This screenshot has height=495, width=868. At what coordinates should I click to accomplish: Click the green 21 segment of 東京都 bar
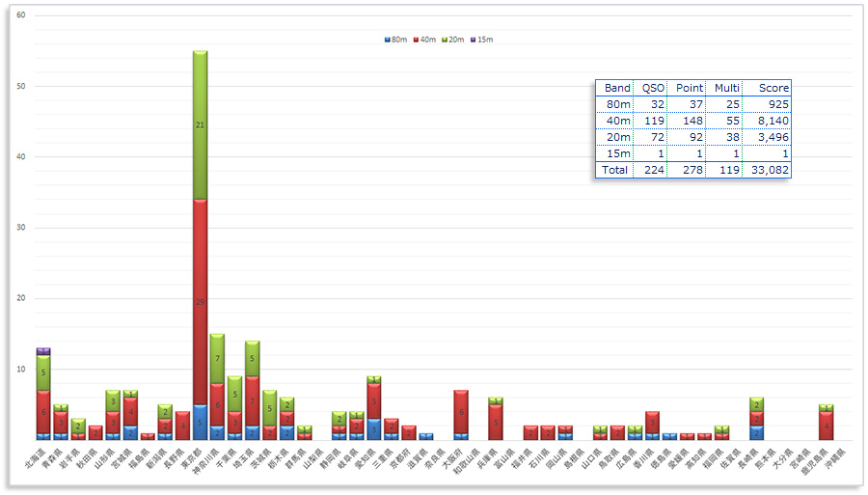200,125
